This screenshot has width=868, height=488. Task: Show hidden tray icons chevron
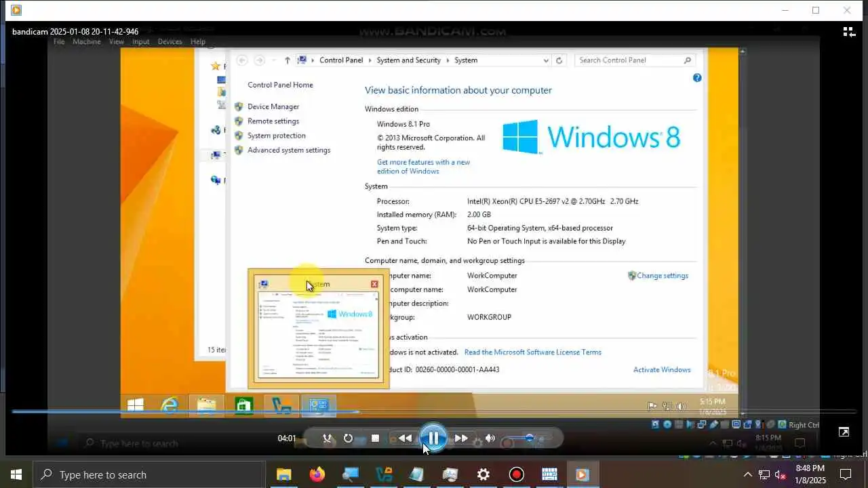(747, 474)
